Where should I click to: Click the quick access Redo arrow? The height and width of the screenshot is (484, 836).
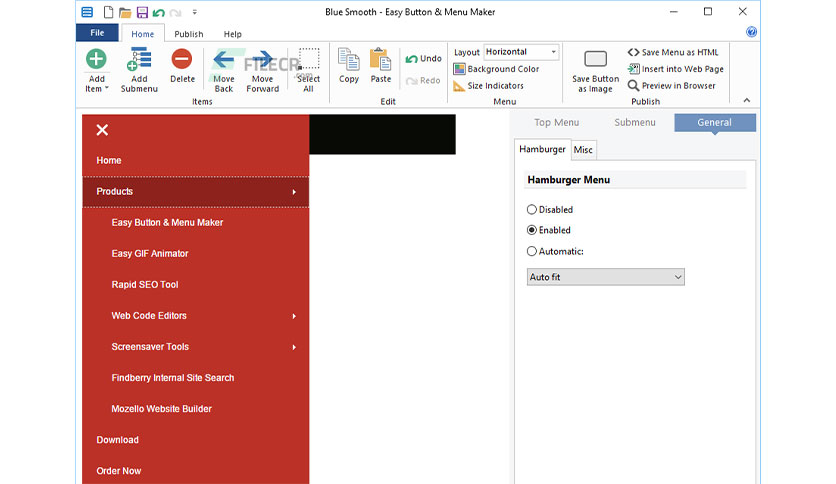(x=175, y=12)
